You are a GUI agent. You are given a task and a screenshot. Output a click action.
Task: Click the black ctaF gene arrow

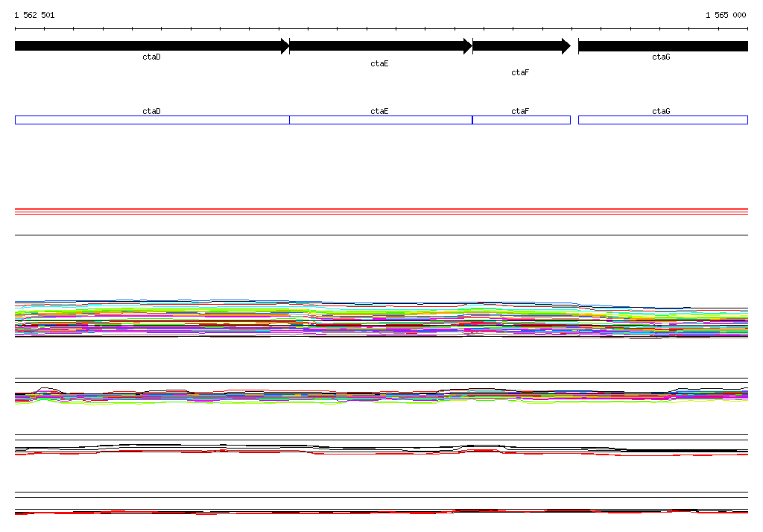521,46
